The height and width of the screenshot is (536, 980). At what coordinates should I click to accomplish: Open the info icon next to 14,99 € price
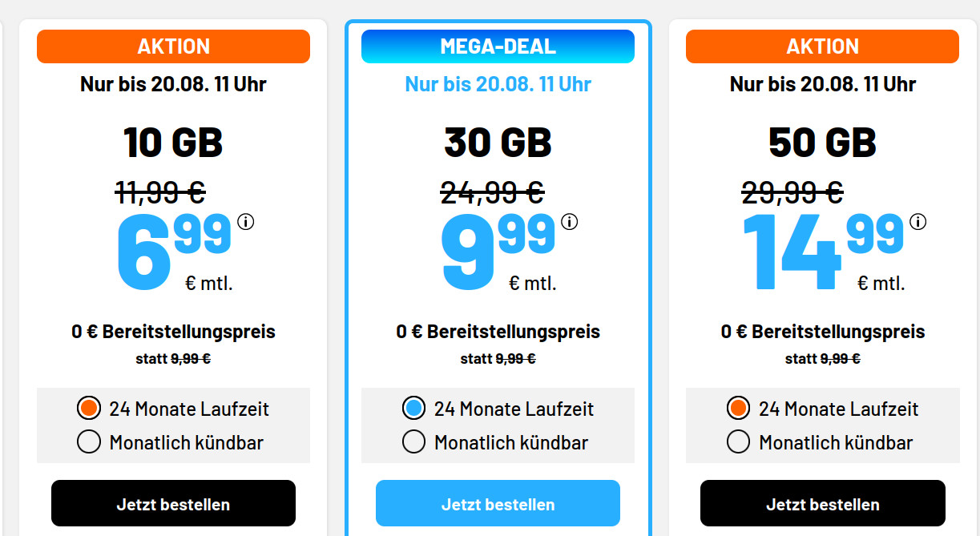coord(917,222)
